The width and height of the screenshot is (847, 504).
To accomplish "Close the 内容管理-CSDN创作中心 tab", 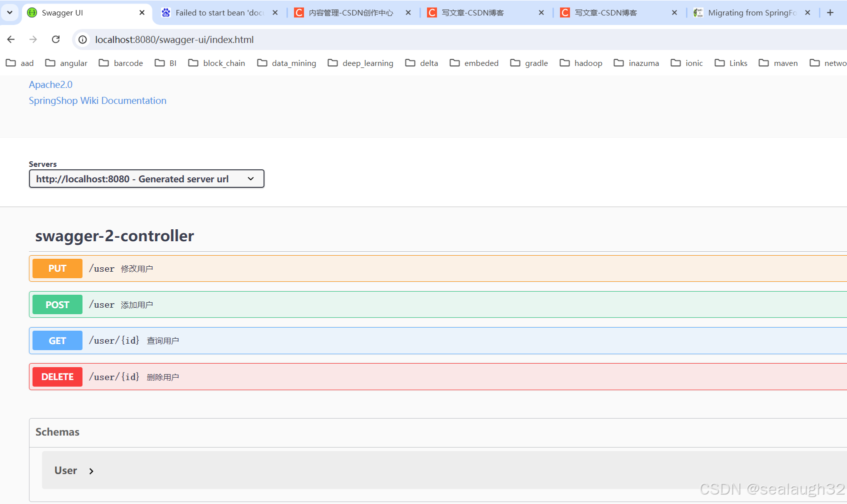I will [408, 12].
